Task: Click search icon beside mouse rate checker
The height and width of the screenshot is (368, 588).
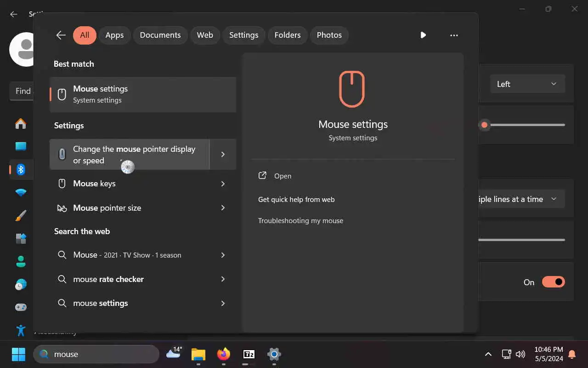Action: [x=62, y=279]
